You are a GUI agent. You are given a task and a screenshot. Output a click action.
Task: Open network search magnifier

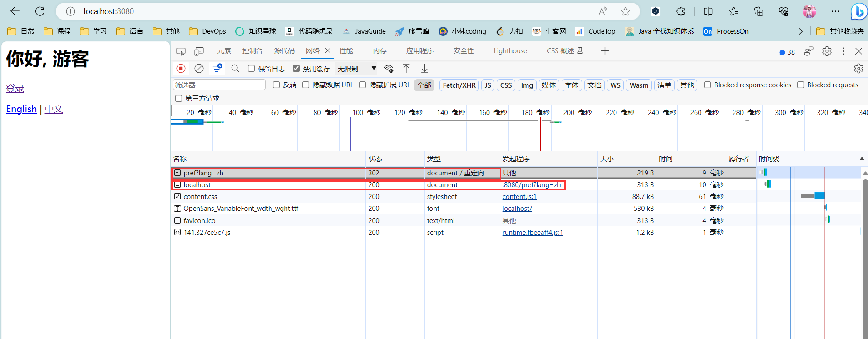point(235,68)
